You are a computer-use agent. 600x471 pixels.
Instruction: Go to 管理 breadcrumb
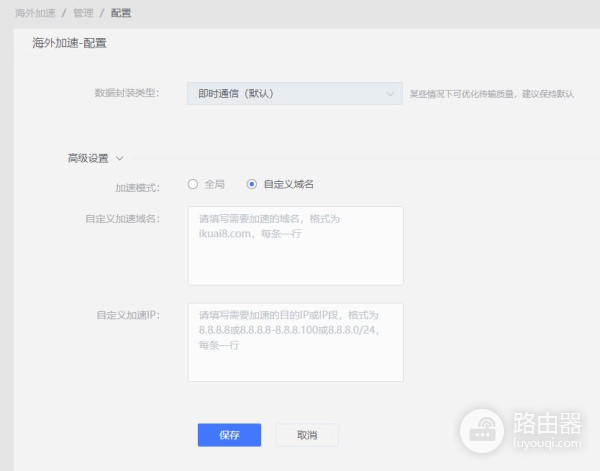point(83,13)
